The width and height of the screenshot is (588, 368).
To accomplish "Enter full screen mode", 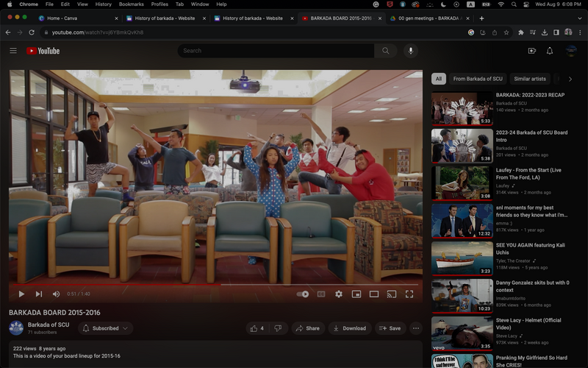I will coord(409,294).
